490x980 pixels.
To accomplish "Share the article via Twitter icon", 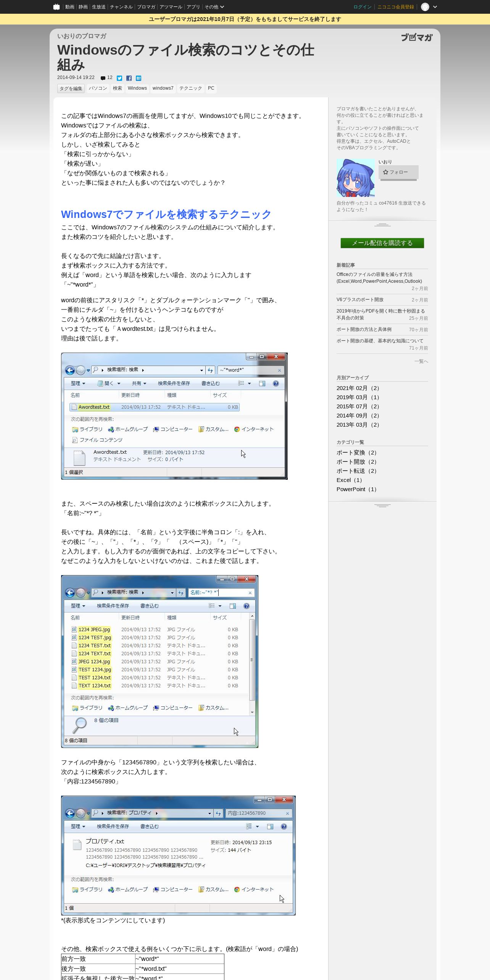I will [x=119, y=78].
